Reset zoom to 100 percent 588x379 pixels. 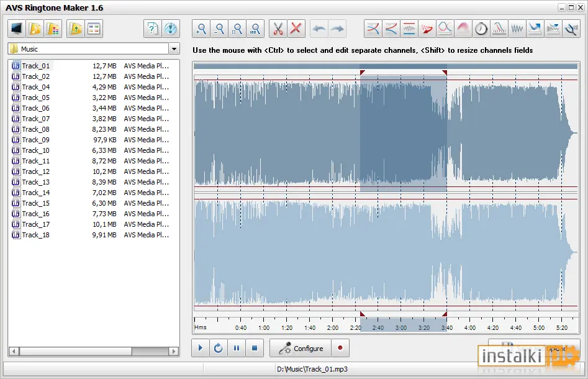pyautogui.click(x=255, y=29)
